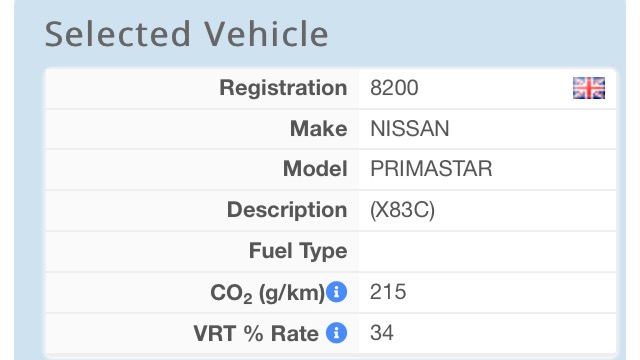
Task: Click the Fuel Type label
Action: tap(298, 251)
